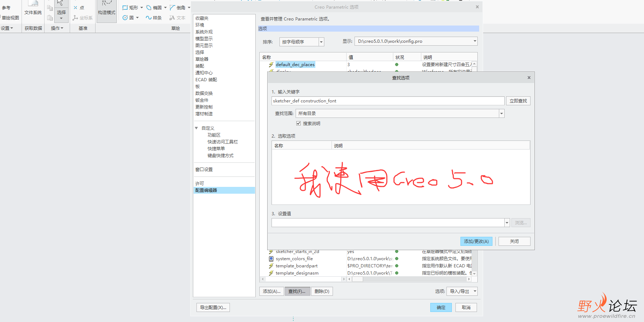Click the 坐标系 coordinate system icon

tap(75, 18)
